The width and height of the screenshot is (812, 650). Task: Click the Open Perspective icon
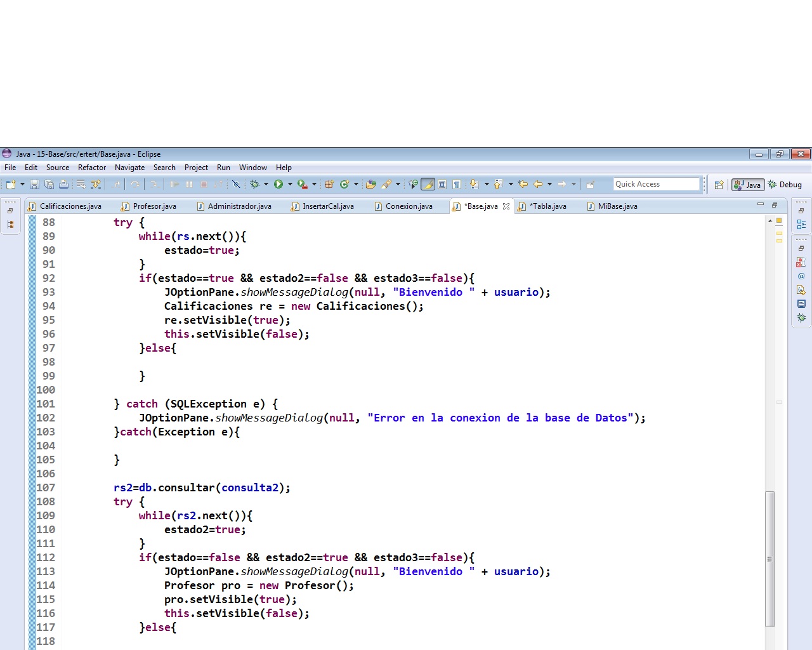pos(719,185)
